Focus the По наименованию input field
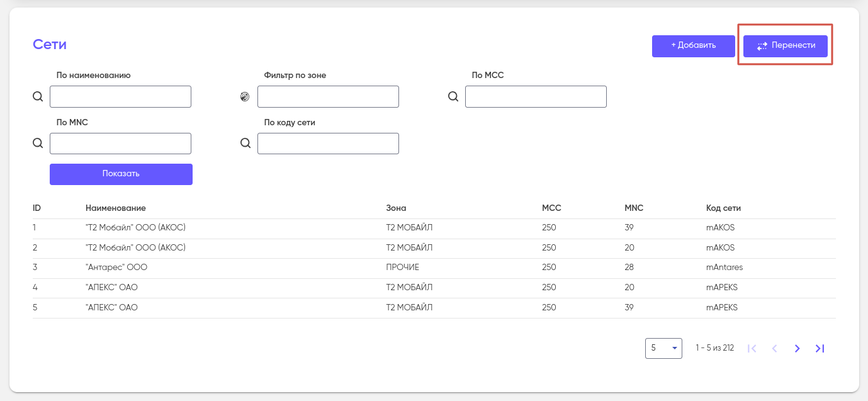 click(120, 97)
